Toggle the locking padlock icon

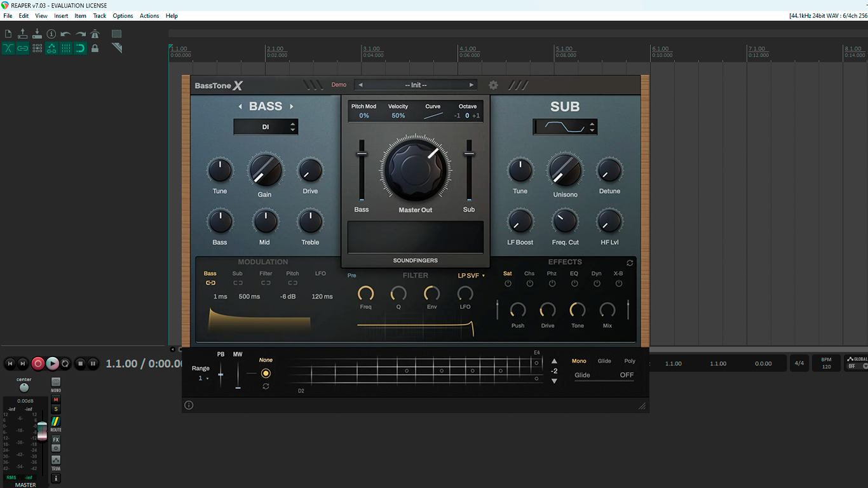click(95, 48)
